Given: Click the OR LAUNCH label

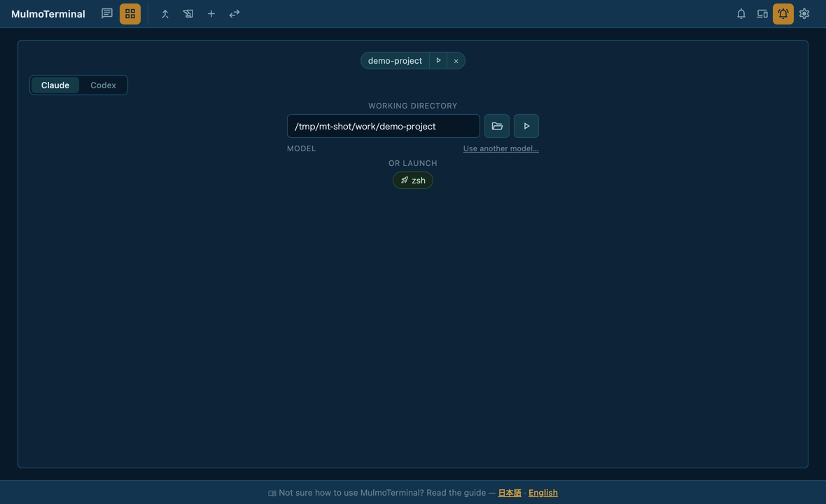Looking at the screenshot, I should point(413,163).
